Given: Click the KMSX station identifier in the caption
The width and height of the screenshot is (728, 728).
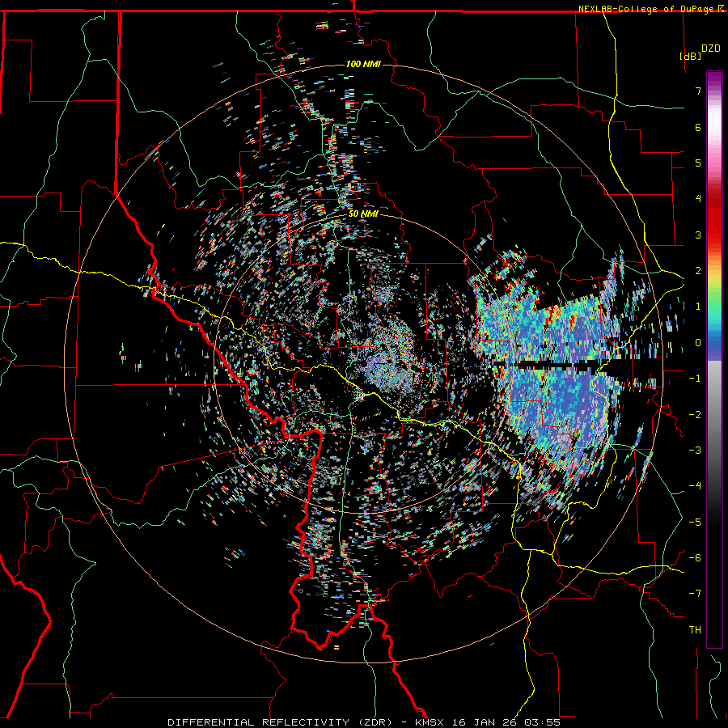Looking at the screenshot, I should click(x=431, y=722).
